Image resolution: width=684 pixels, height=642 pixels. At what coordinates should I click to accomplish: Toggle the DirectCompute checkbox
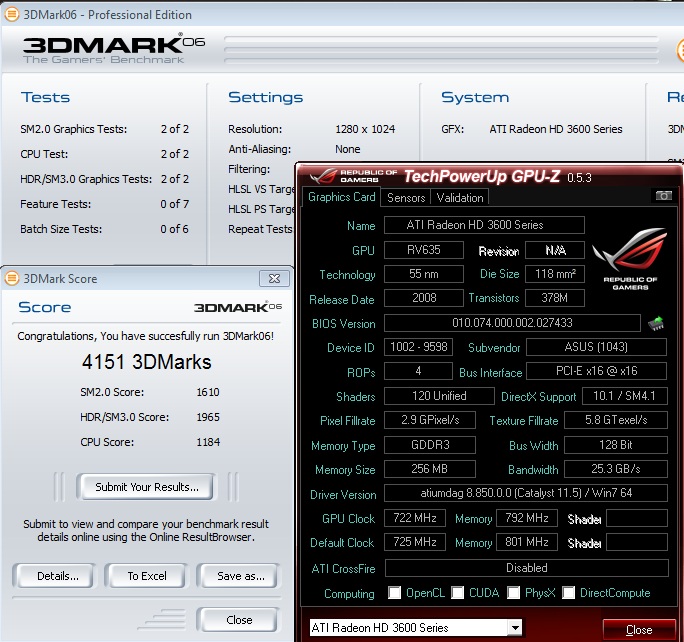point(568,592)
